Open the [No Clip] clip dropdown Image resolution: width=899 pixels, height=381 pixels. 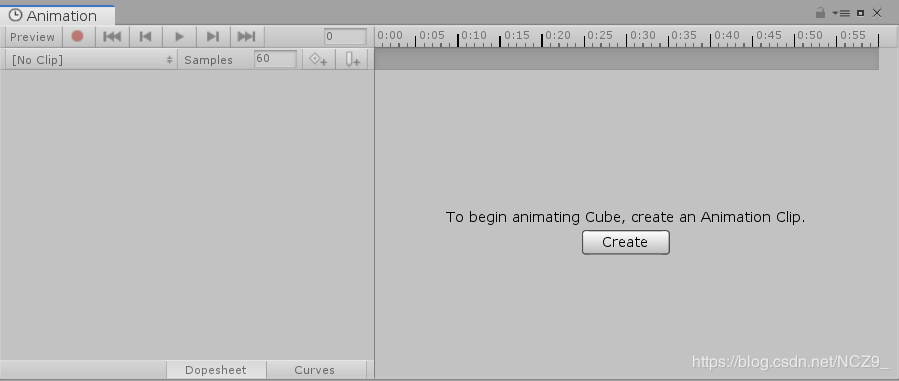(91, 60)
